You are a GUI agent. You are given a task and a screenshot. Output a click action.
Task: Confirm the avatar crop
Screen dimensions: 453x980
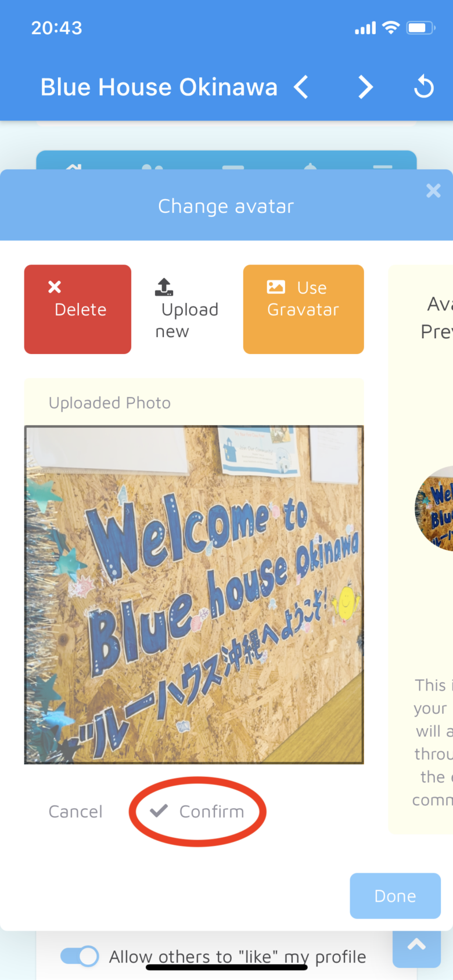tap(197, 811)
